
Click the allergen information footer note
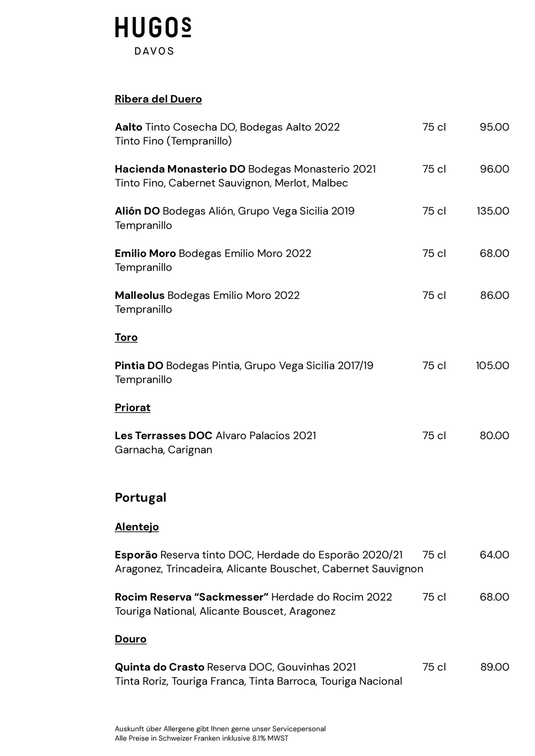pos(220,729)
